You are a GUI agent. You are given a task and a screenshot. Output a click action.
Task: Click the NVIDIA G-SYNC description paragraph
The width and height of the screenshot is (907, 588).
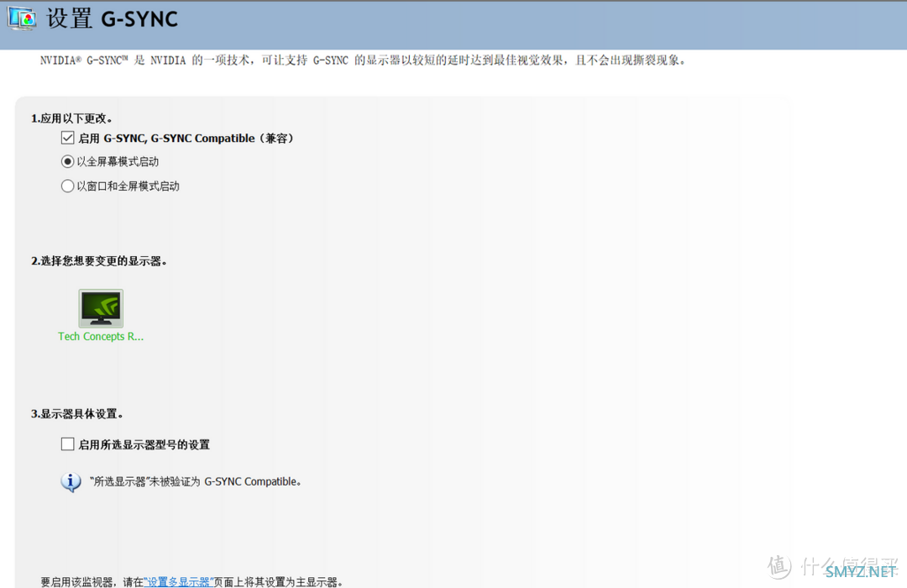point(363,60)
